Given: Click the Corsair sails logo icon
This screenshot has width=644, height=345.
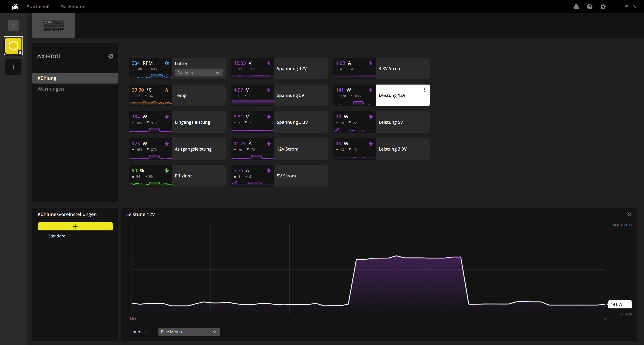Looking at the screenshot, I should (x=15, y=7).
